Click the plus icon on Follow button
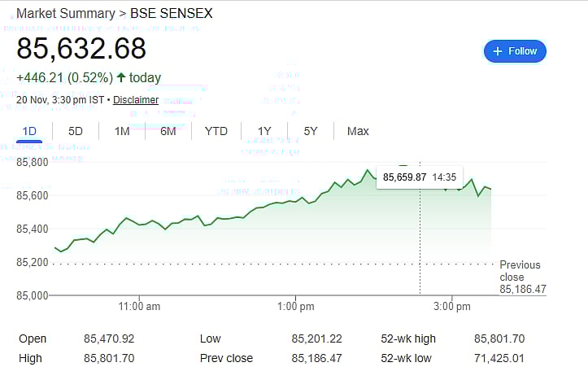 497,51
